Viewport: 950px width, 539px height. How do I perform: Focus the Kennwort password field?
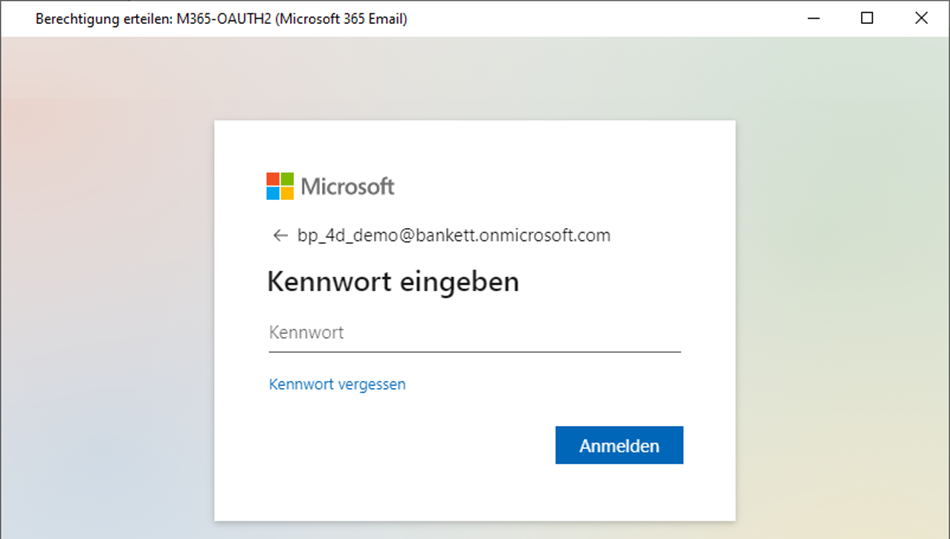[x=474, y=333]
